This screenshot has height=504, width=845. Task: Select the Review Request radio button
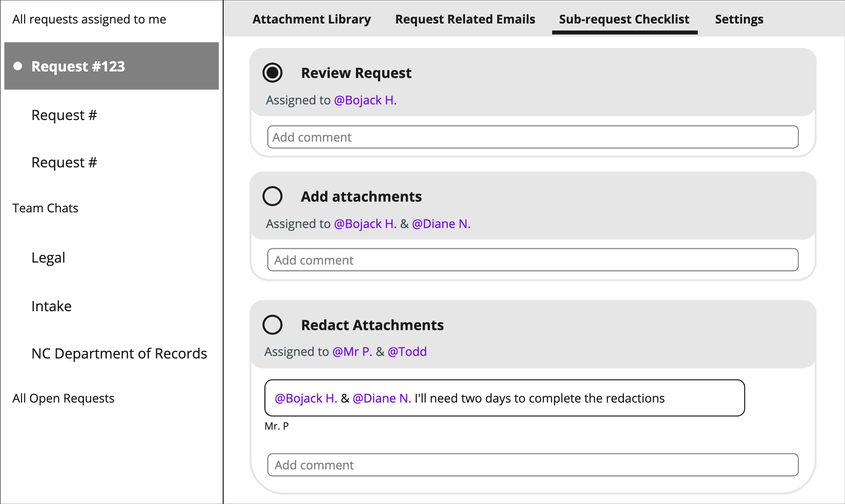272,73
